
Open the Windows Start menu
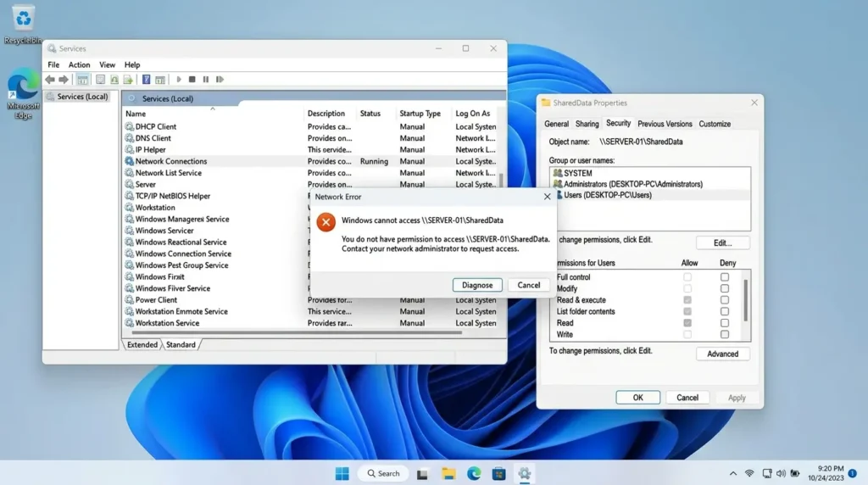pyautogui.click(x=342, y=473)
